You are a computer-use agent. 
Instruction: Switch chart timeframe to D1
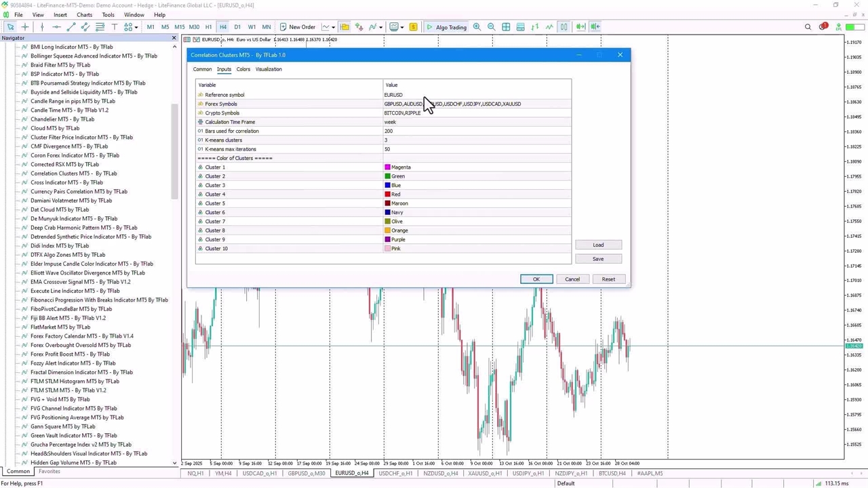(x=237, y=27)
